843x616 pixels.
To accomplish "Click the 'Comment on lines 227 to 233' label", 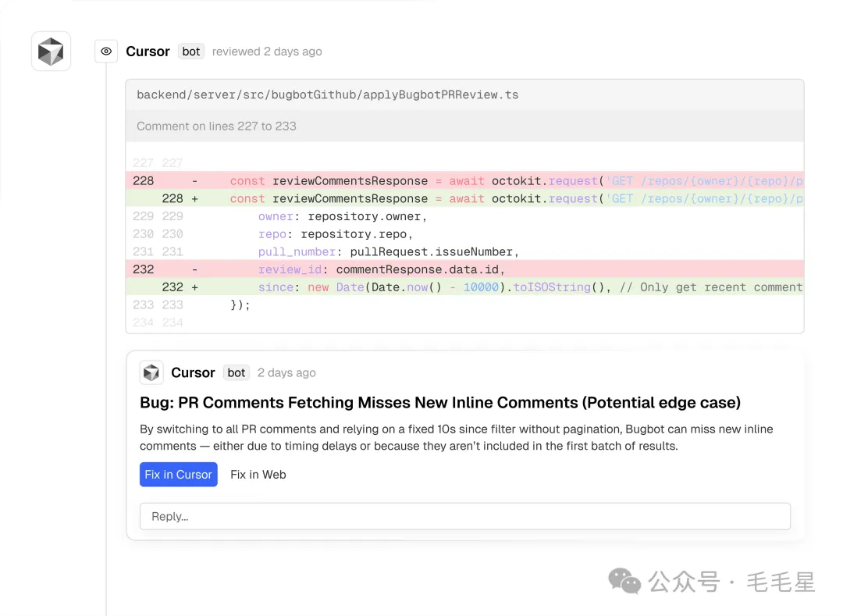I will pos(217,126).
